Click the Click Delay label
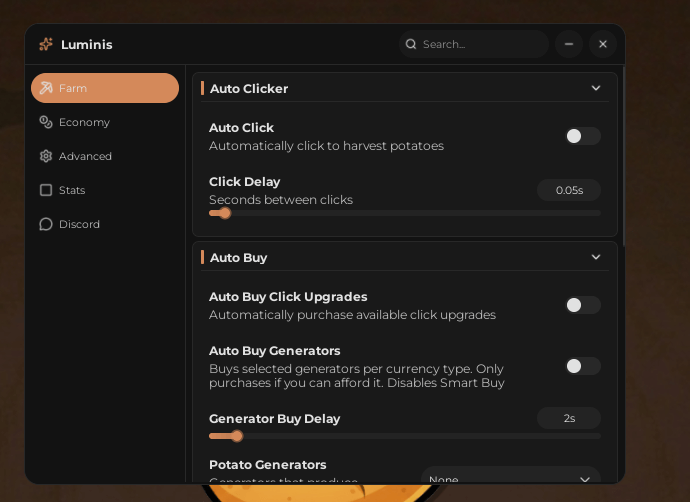This screenshot has width=690, height=502. 244,182
